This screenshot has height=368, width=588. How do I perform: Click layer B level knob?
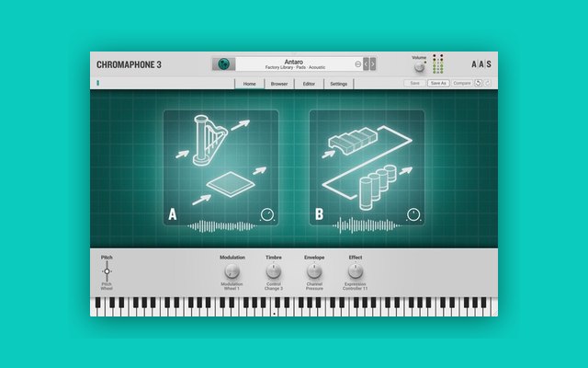pyautogui.click(x=413, y=214)
